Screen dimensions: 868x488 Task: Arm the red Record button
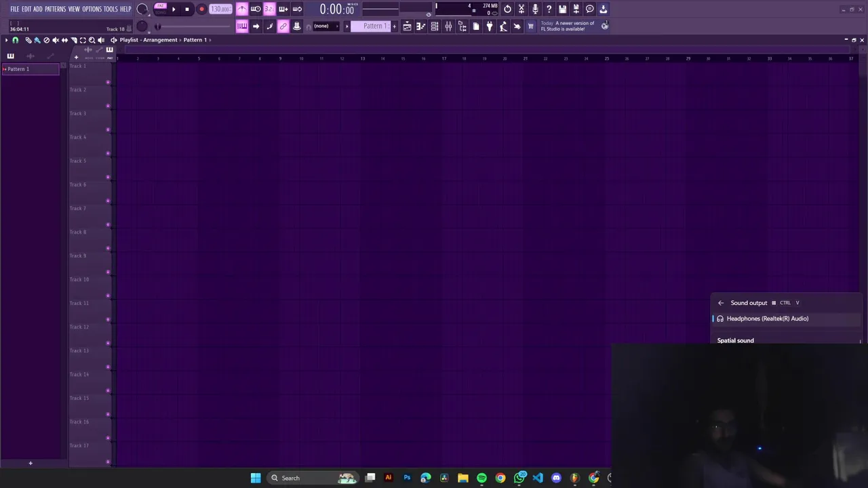coord(201,9)
